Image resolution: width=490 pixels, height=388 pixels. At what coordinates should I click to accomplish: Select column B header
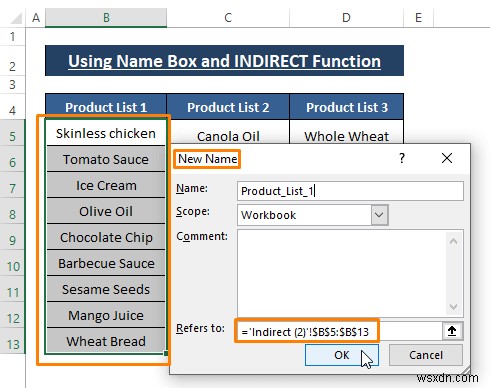coord(106,18)
